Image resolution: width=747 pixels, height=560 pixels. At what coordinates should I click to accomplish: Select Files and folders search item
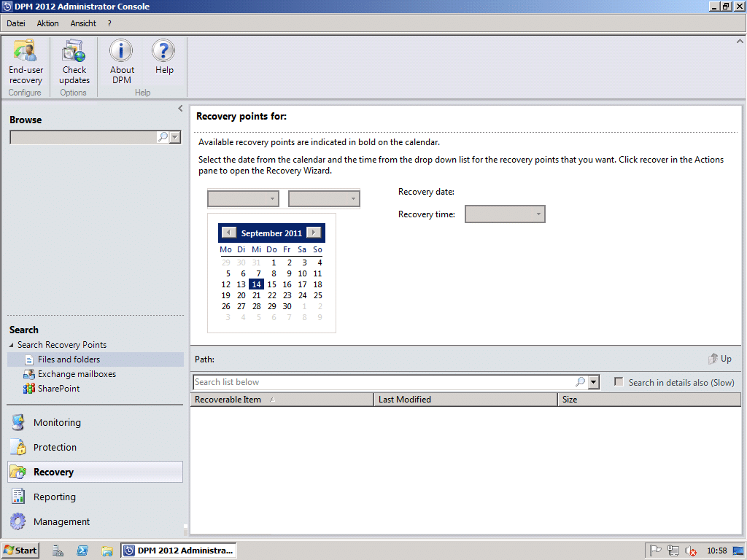tap(96, 359)
